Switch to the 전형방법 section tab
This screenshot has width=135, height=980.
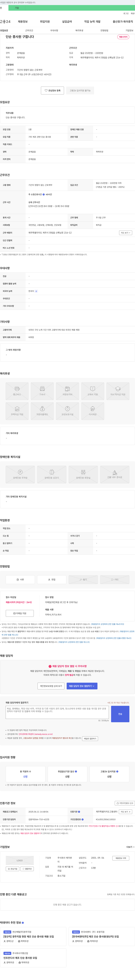click(104, 30)
